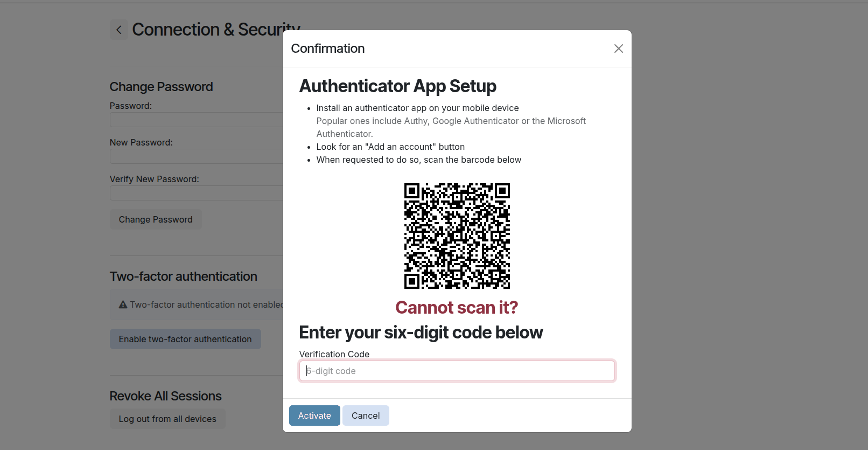The image size is (868, 450).
Task: Cancel the authenticator setup
Action: tap(365, 416)
